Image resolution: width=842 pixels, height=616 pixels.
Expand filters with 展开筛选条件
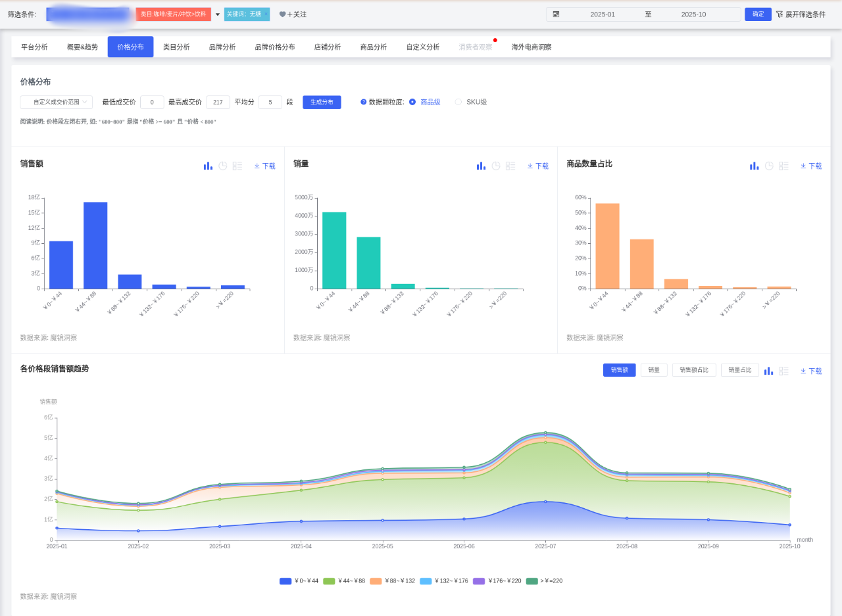click(x=801, y=14)
